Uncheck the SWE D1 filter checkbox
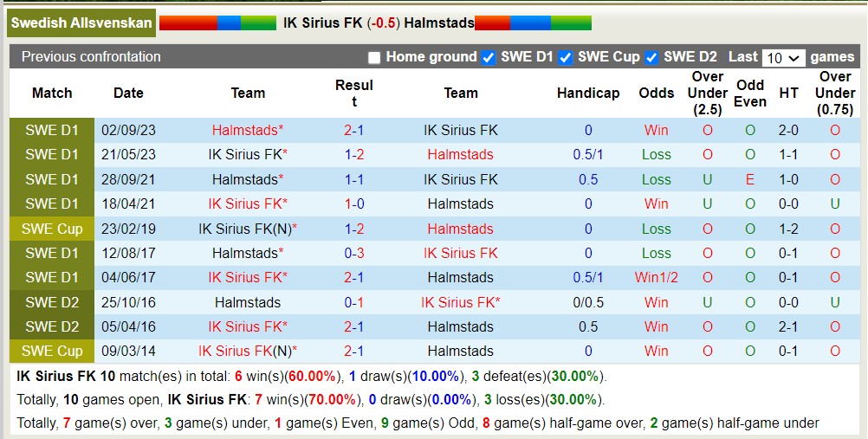The height and width of the screenshot is (439, 868). (x=488, y=57)
